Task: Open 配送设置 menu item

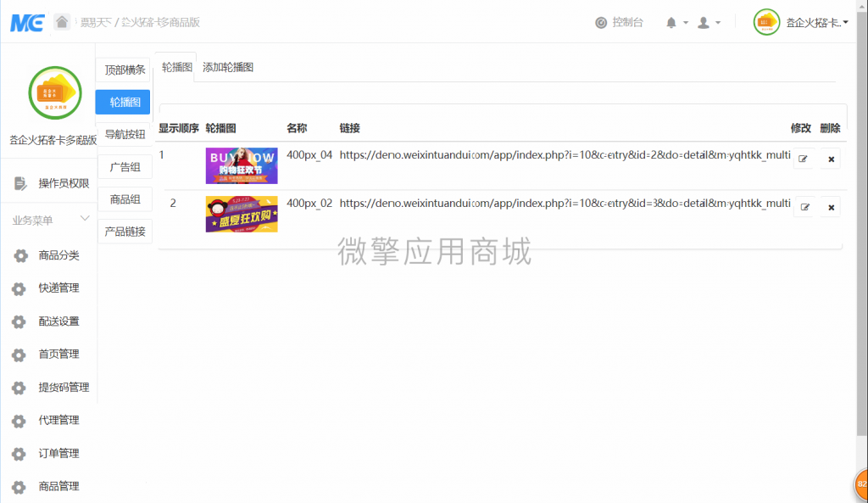Action: pyautogui.click(x=58, y=321)
